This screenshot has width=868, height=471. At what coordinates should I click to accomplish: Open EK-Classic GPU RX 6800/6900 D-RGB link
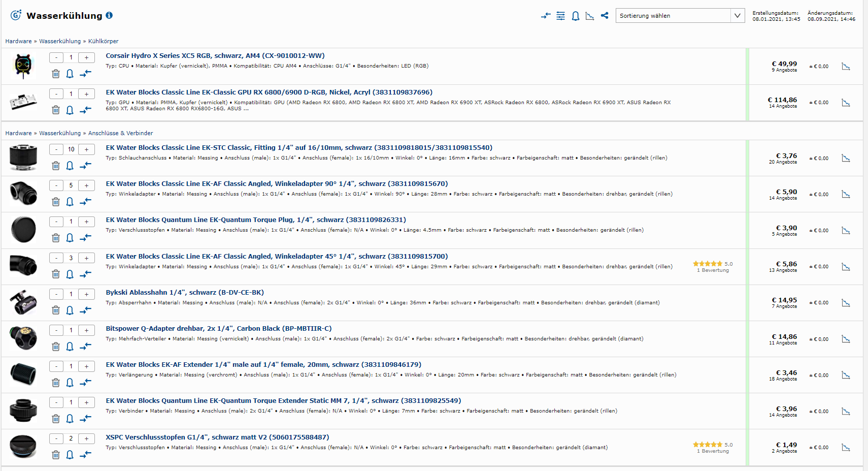coord(269,92)
